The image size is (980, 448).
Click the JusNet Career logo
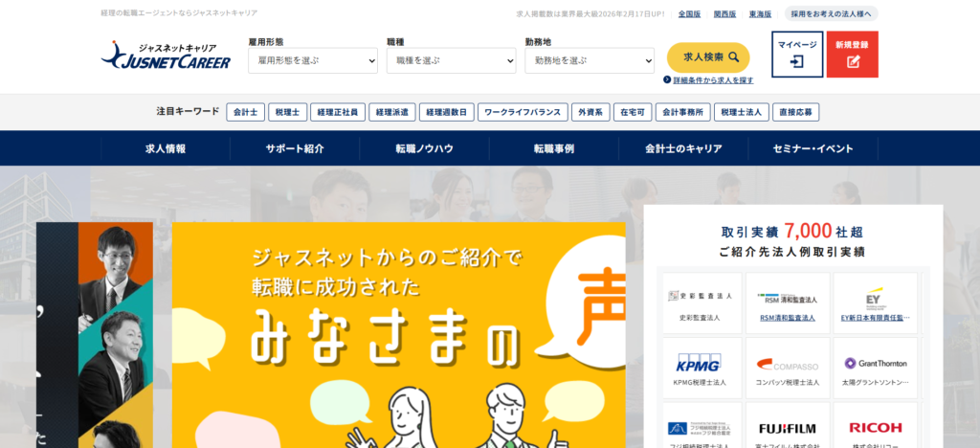(x=166, y=56)
